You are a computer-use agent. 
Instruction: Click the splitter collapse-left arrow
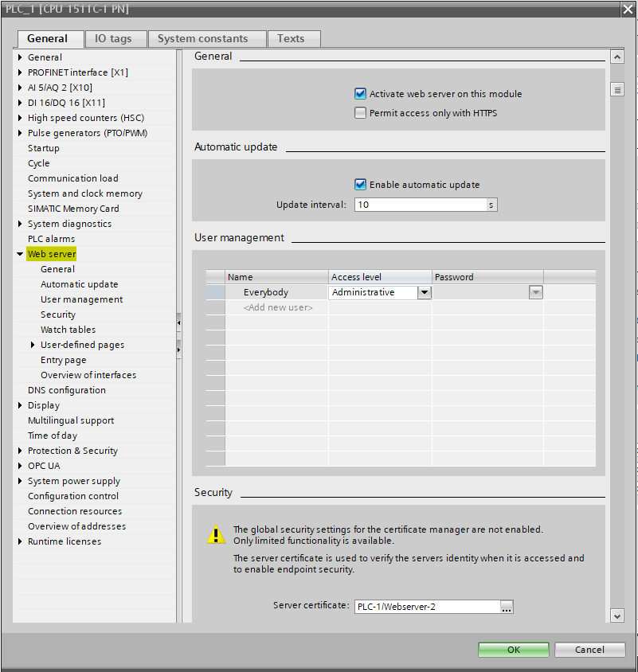pos(178,322)
